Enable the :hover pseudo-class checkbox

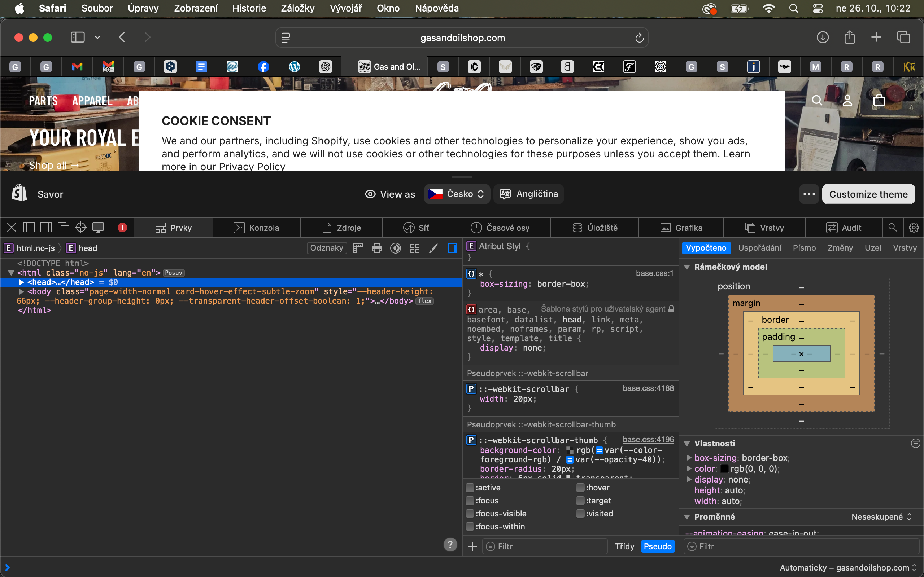coord(580,488)
